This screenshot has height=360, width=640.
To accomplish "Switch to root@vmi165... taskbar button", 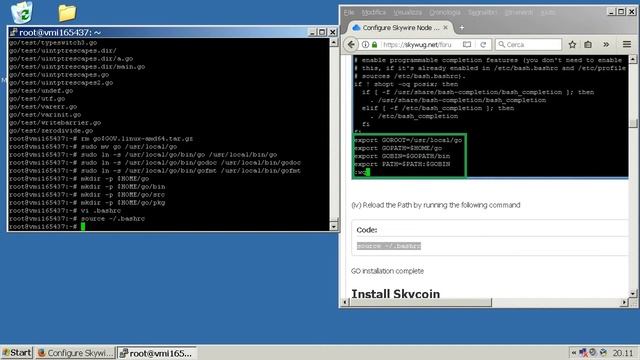I will point(157,353).
